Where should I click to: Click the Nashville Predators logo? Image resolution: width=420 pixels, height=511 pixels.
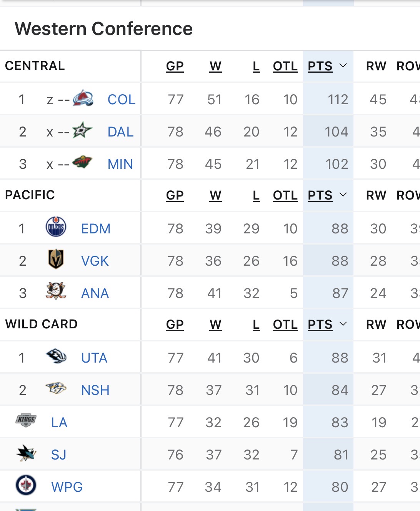(56, 389)
